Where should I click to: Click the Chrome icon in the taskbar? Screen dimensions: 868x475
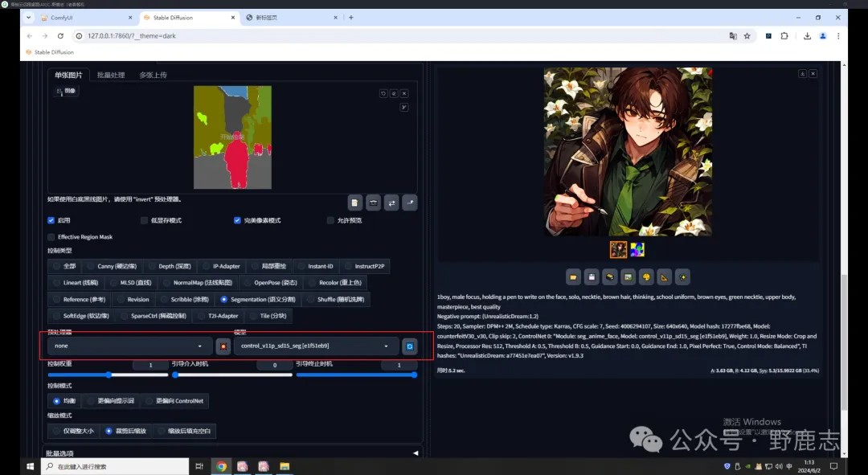tap(222, 466)
